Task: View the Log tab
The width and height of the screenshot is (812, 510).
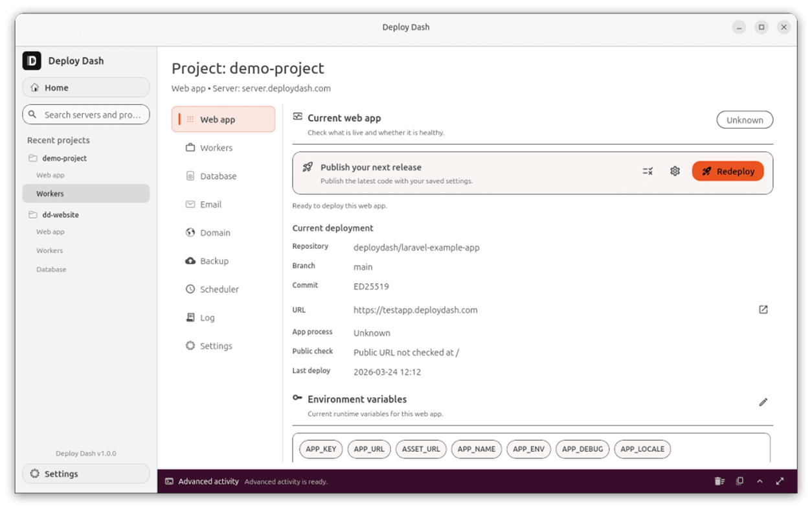Action: click(x=223, y=318)
